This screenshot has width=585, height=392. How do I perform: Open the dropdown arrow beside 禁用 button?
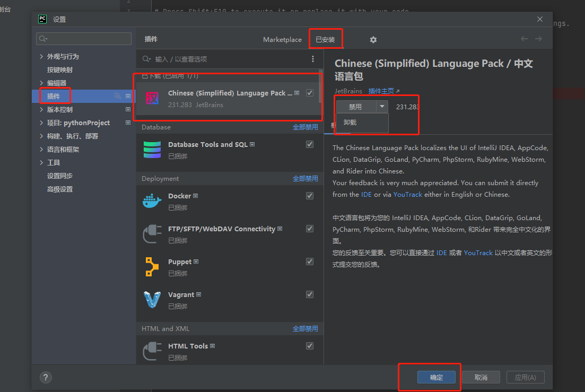click(x=382, y=107)
